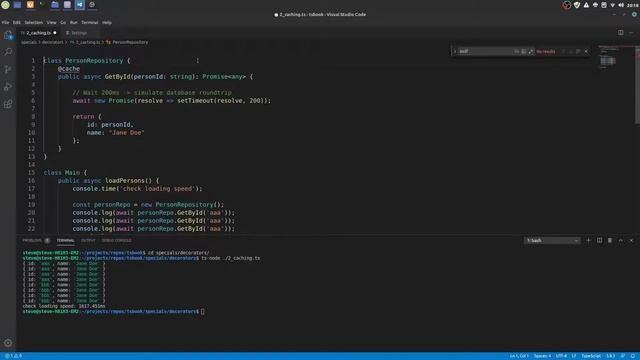Open the Run menu

pos(73,22)
